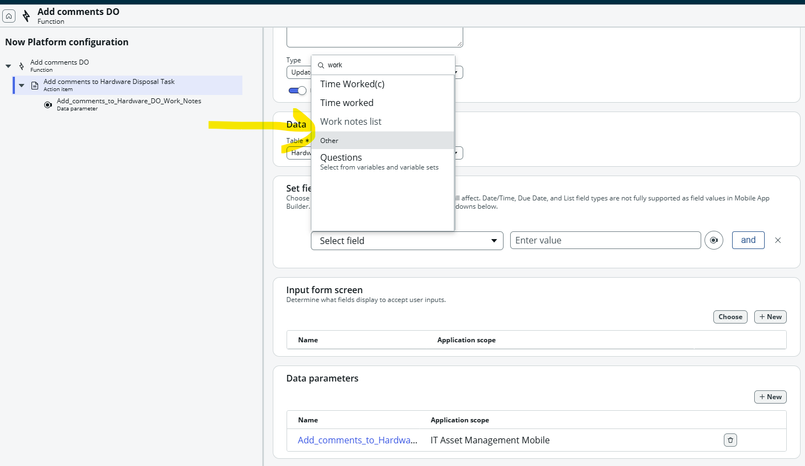Click Application scope header in Data parameters
Screen dimensions: 805x466
pos(459,420)
